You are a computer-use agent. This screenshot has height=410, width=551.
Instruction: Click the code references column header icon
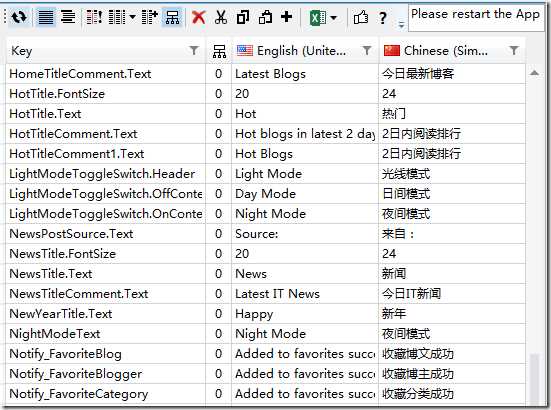(x=219, y=51)
